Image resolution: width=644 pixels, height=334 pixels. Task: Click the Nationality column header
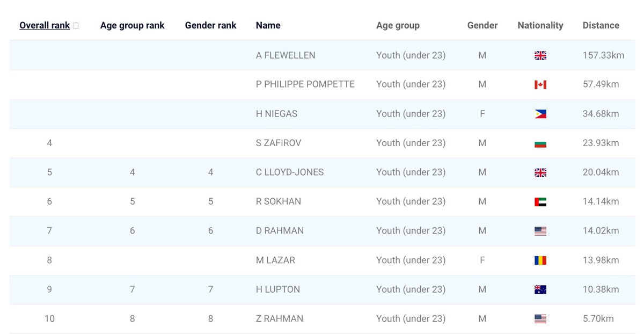(540, 25)
